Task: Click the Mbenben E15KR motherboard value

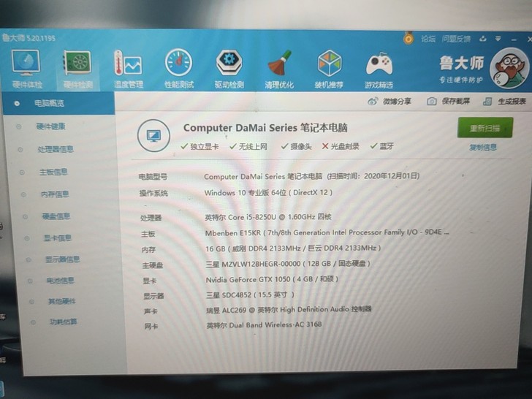Action: click(327, 232)
